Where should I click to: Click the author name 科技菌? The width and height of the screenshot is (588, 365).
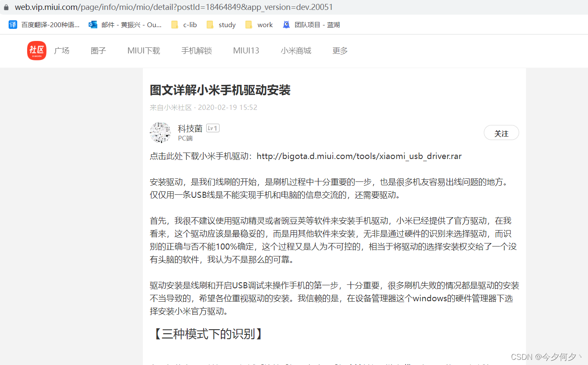tap(190, 128)
